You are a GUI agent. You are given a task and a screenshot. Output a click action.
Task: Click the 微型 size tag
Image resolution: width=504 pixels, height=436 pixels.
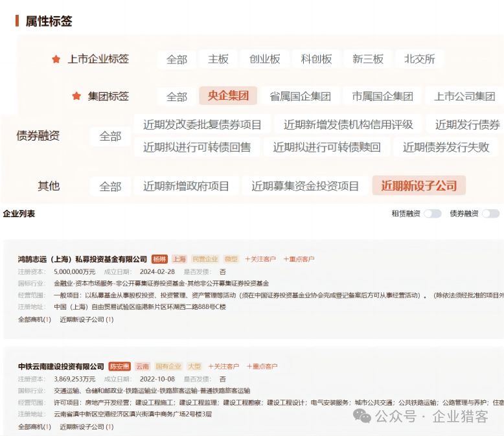click(x=231, y=259)
